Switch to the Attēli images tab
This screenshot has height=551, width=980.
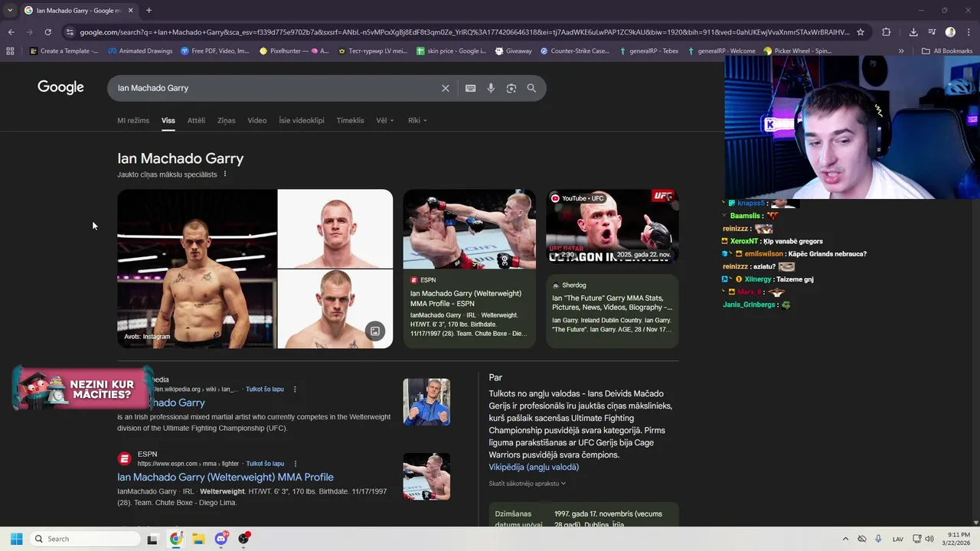point(196,121)
